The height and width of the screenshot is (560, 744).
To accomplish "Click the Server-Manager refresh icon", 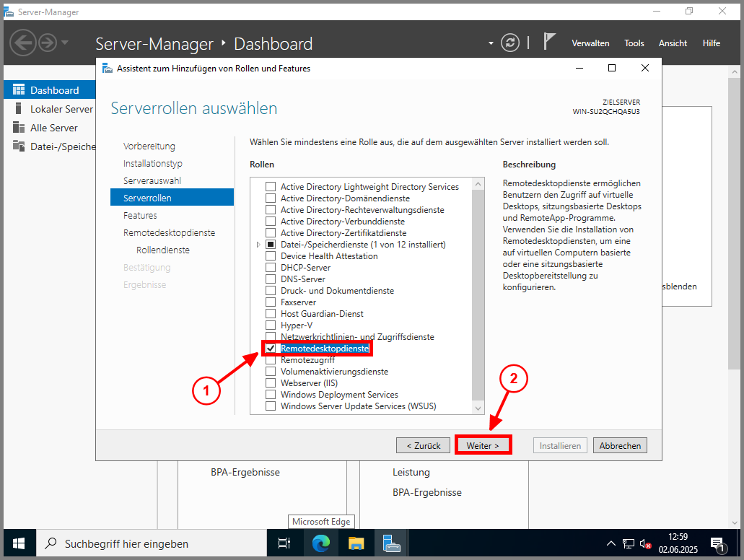I will click(x=510, y=43).
